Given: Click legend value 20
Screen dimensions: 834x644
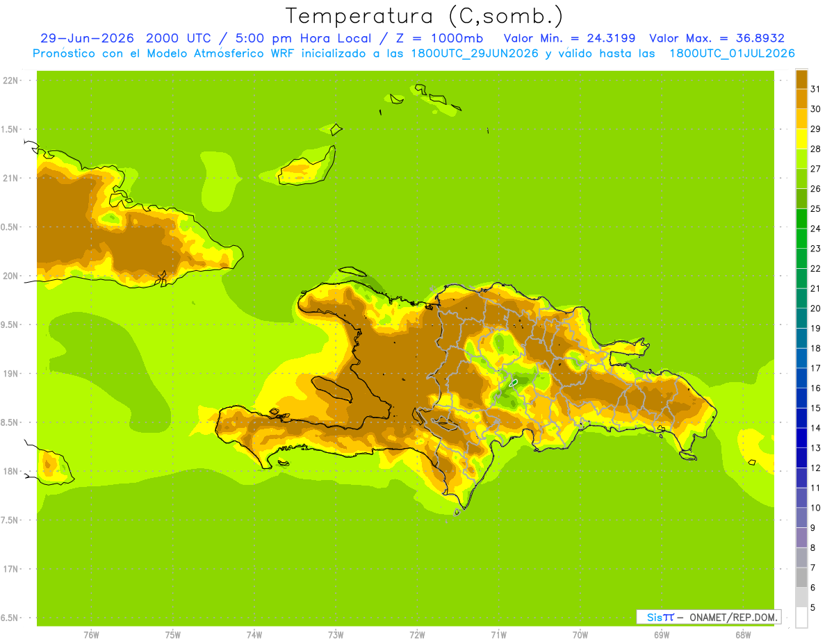Looking at the screenshot, I should tap(816, 308).
